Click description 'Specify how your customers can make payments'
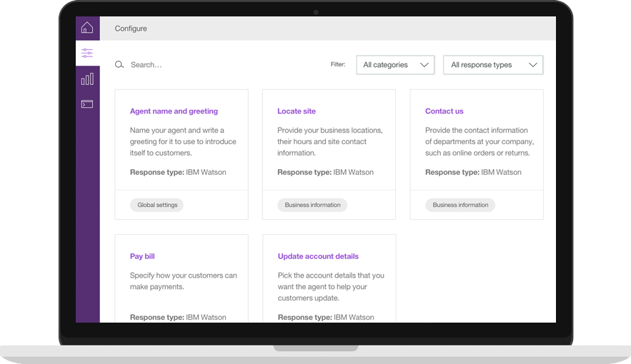The height and width of the screenshot is (364, 631). (184, 280)
